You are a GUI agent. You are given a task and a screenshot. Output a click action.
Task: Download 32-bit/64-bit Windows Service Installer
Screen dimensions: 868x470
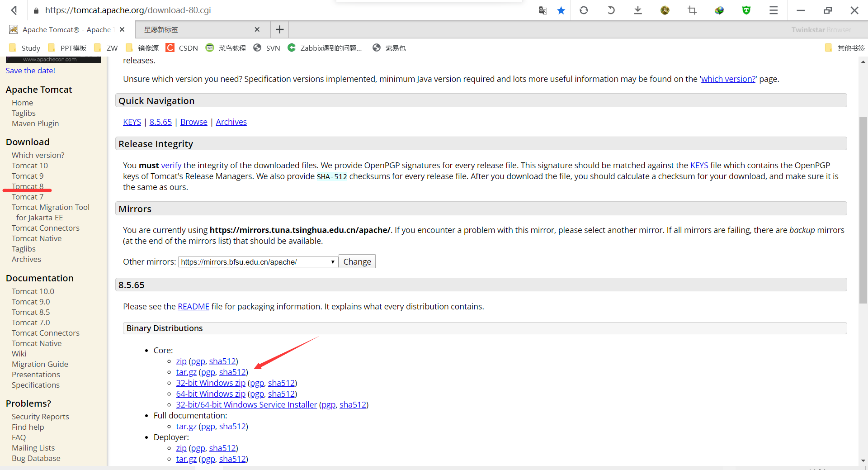(246, 404)
